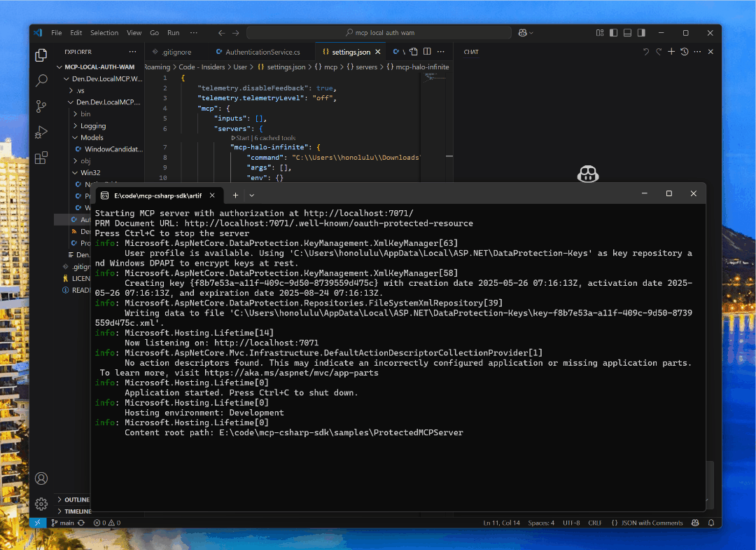Show chat history clock icon
The image size is (756, 550).
684,52
